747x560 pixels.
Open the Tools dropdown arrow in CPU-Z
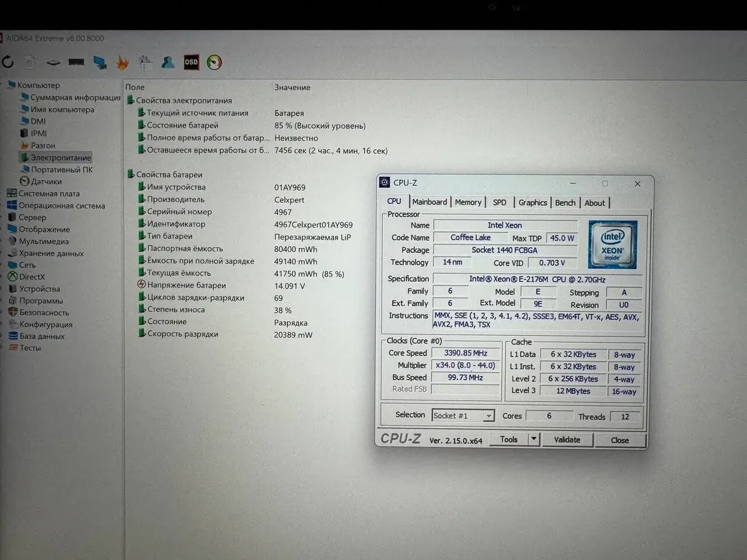[533, 439]
